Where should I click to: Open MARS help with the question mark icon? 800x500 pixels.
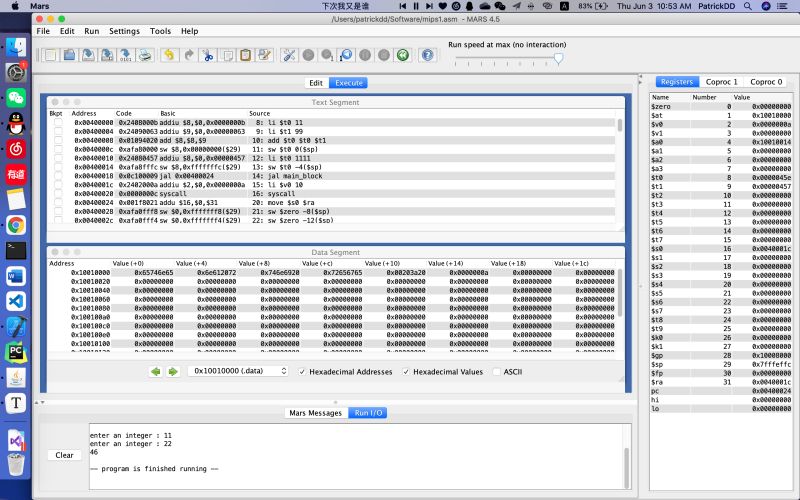428,55
